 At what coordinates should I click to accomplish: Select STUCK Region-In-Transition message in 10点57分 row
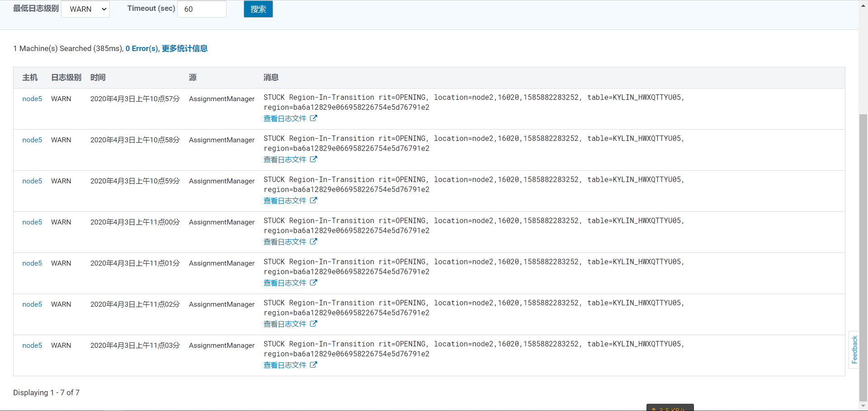click(x=474, y=102)
